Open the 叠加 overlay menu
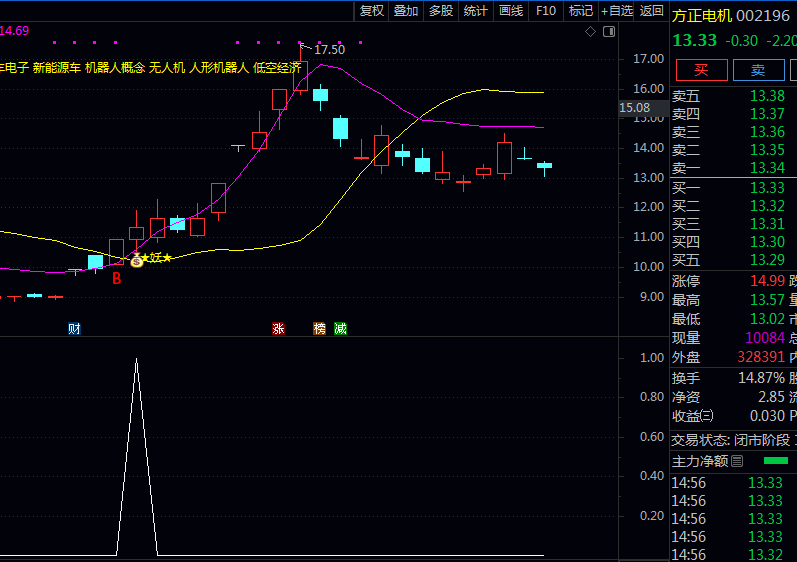 click(406, 11)
